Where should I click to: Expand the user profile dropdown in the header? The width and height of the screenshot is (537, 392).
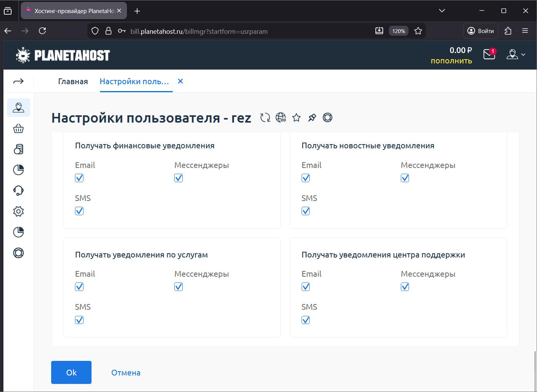[516, 55]
